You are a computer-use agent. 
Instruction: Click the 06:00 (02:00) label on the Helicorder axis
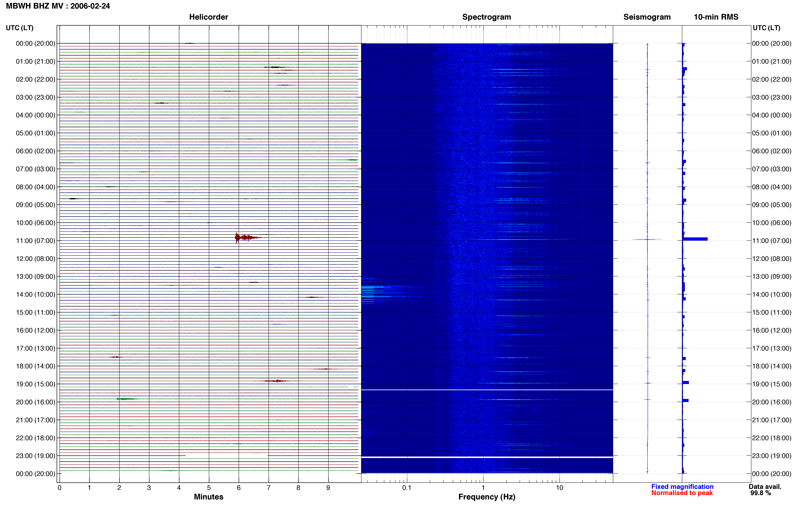36,151
